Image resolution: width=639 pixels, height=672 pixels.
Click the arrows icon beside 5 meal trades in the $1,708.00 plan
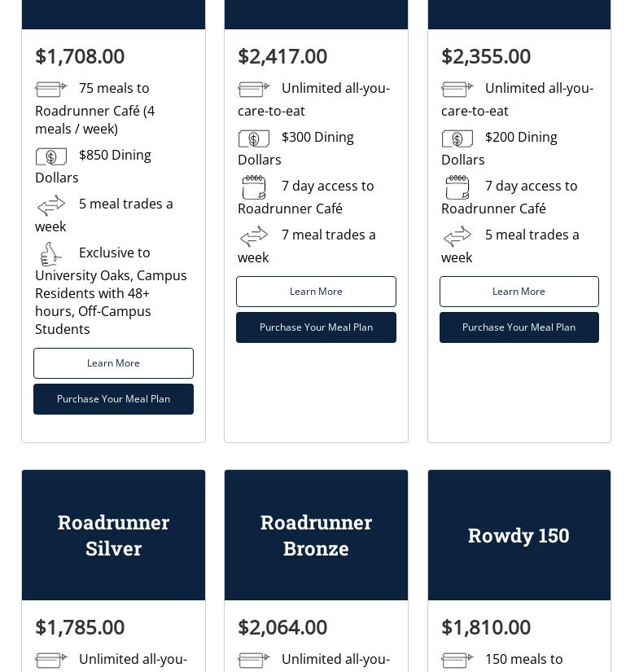point(50,204)
